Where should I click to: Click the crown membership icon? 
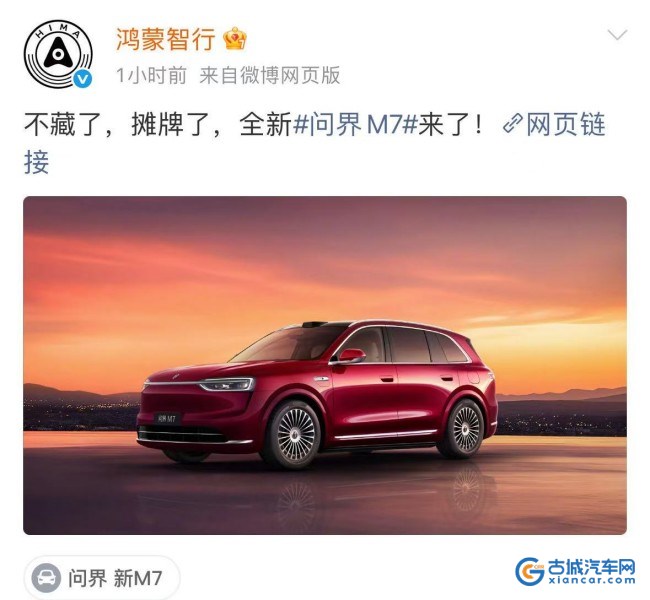tap(235, 39)
